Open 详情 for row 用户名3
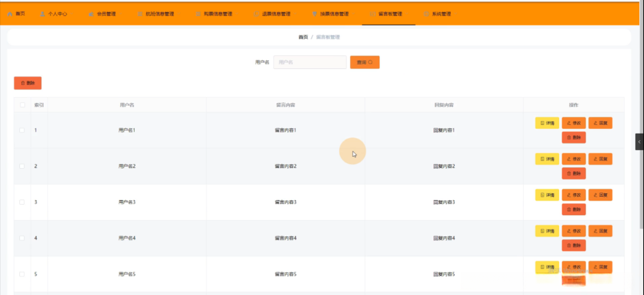The width and height of the screenshot is (644, 295). (547, 195)
